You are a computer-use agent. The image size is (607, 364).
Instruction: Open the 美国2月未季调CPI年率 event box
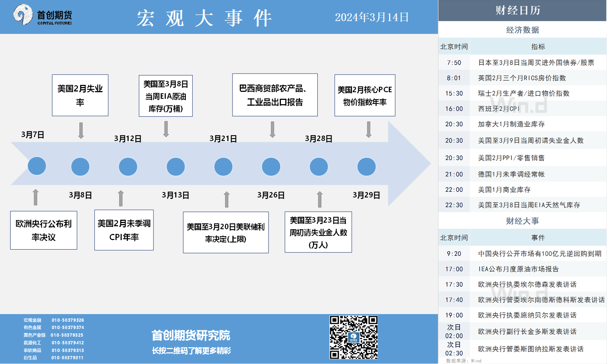coord(124,230)
